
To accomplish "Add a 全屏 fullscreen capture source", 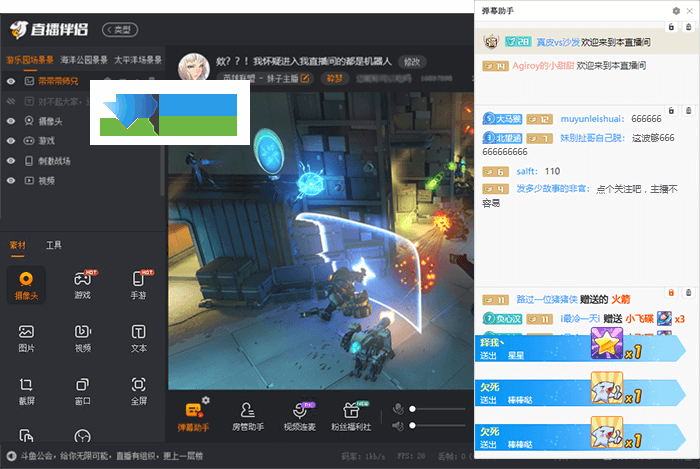I will click(138, 391).
